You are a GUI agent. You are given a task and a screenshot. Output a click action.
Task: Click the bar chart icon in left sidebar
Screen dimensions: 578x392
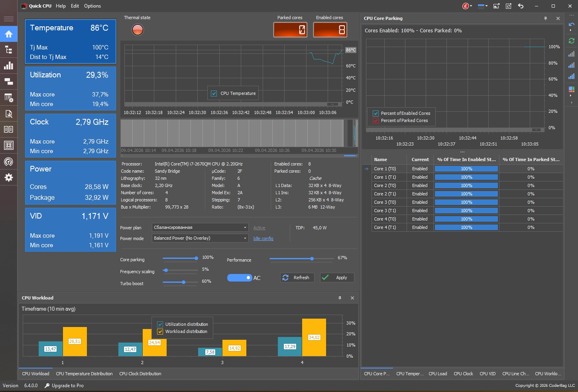coord(8,66)
